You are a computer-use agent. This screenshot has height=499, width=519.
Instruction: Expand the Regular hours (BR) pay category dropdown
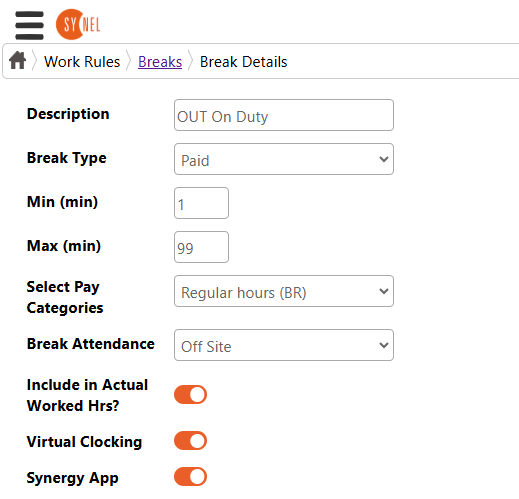click(284, 291)
